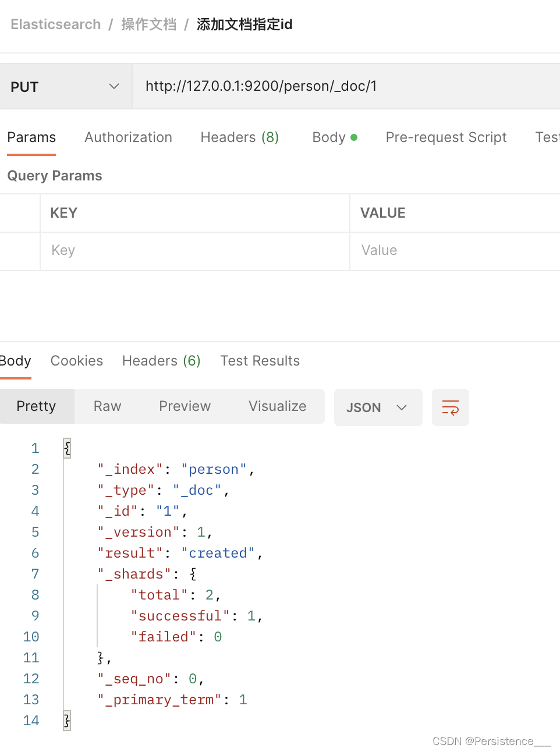
Task: Open the Pre-request Script tab
Action: 446,137
